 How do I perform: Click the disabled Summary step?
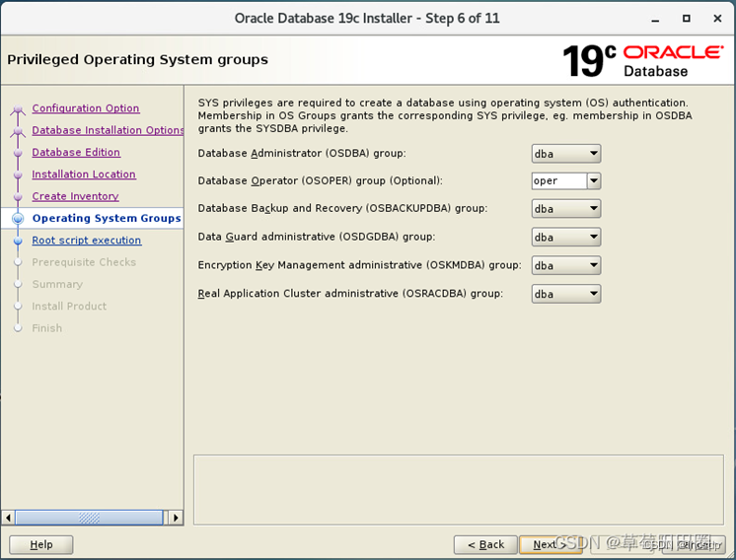point(57,284)
